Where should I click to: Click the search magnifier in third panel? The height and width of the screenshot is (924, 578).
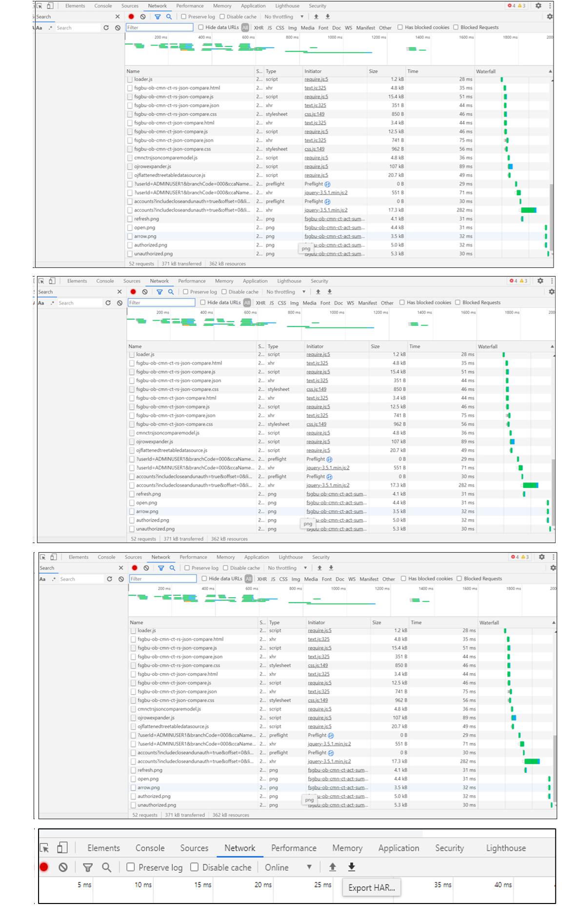pos(172,568)
